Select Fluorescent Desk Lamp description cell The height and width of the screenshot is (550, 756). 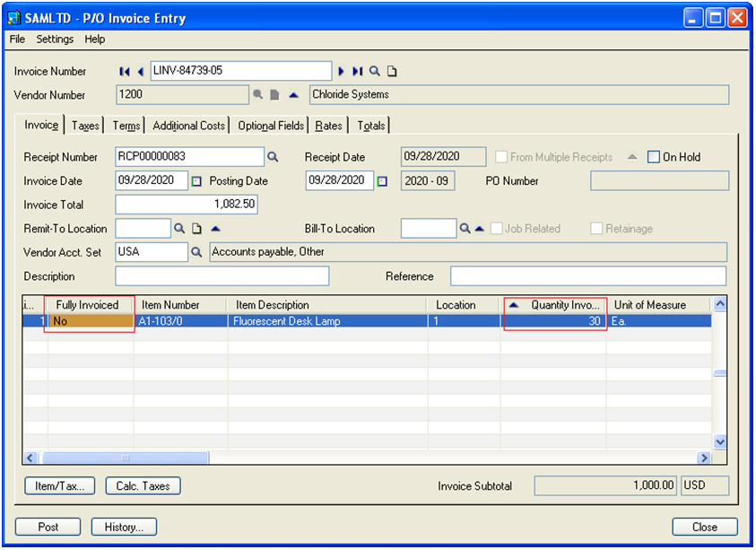(328, 321)
